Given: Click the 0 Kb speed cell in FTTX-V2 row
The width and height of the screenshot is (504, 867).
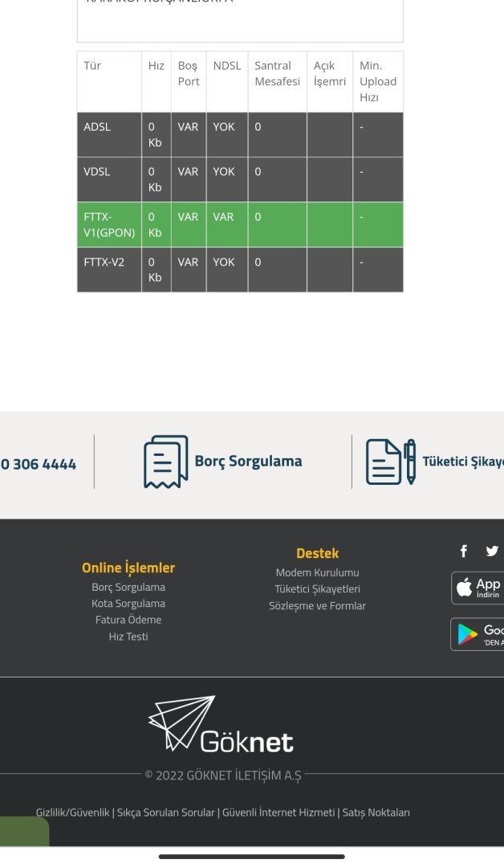Looking at the screenshot, I should (155, 270).
